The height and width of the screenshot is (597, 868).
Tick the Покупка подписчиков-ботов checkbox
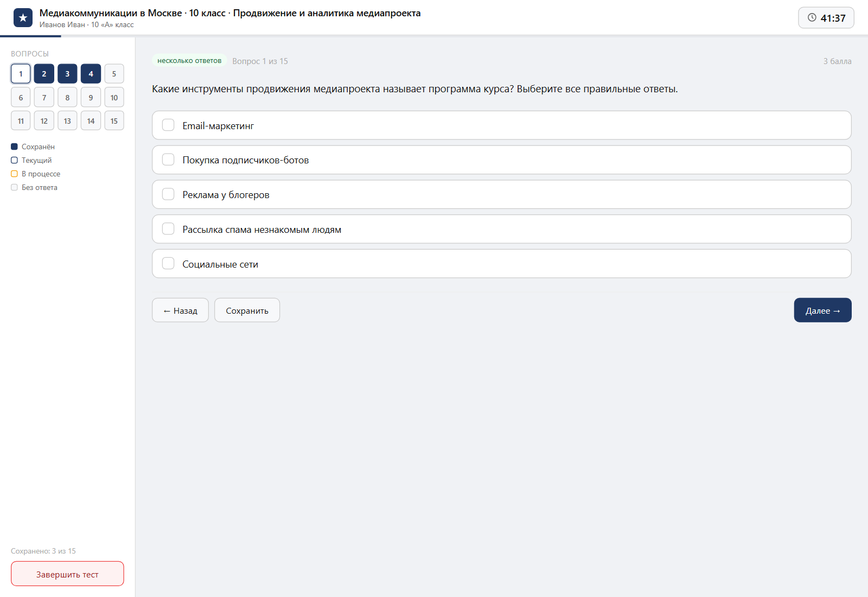[168, 160]
